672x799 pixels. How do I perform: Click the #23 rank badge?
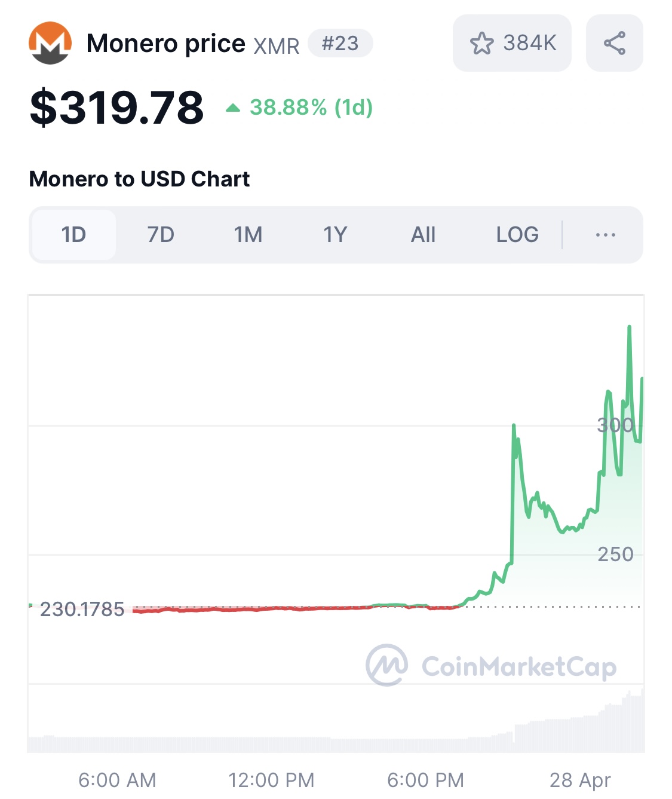tap(340, 44)
